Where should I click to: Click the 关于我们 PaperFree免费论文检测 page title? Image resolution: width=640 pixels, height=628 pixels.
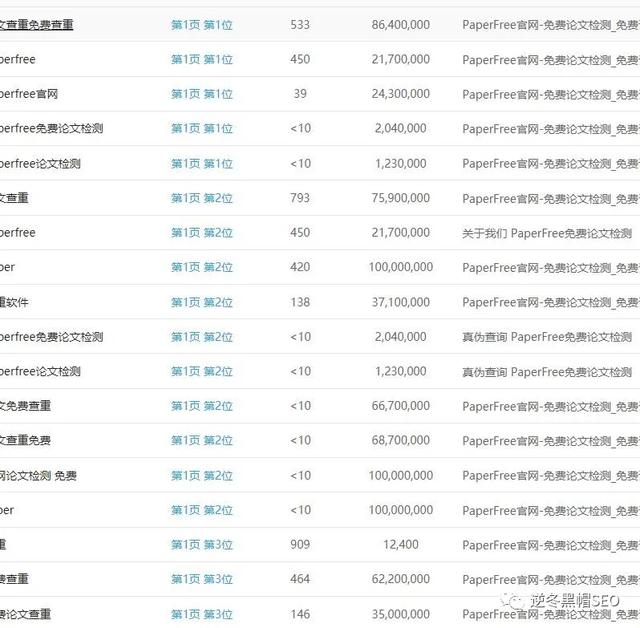547,233
